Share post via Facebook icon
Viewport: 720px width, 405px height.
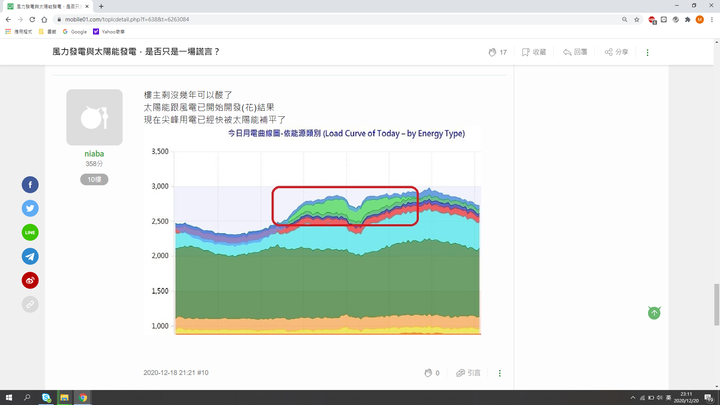coord(30,185)
